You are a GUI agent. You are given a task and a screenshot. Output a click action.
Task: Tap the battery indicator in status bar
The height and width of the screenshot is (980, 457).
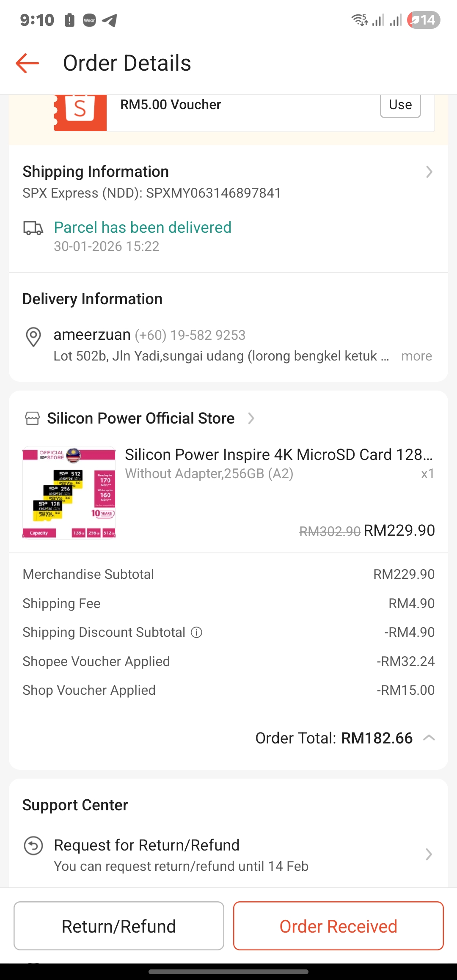pyautogui.click(x=424, y=20)
